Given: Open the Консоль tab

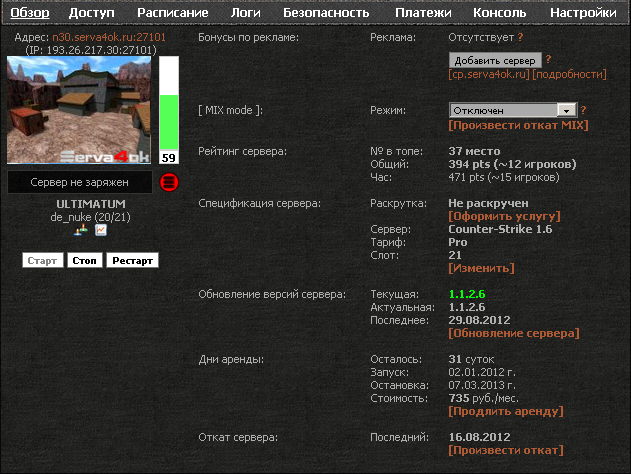Looking at the screenshot, I should [x=499, y=13].
